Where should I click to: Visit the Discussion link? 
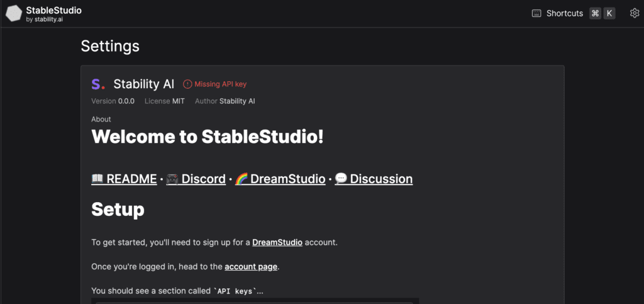click(381, 179)
